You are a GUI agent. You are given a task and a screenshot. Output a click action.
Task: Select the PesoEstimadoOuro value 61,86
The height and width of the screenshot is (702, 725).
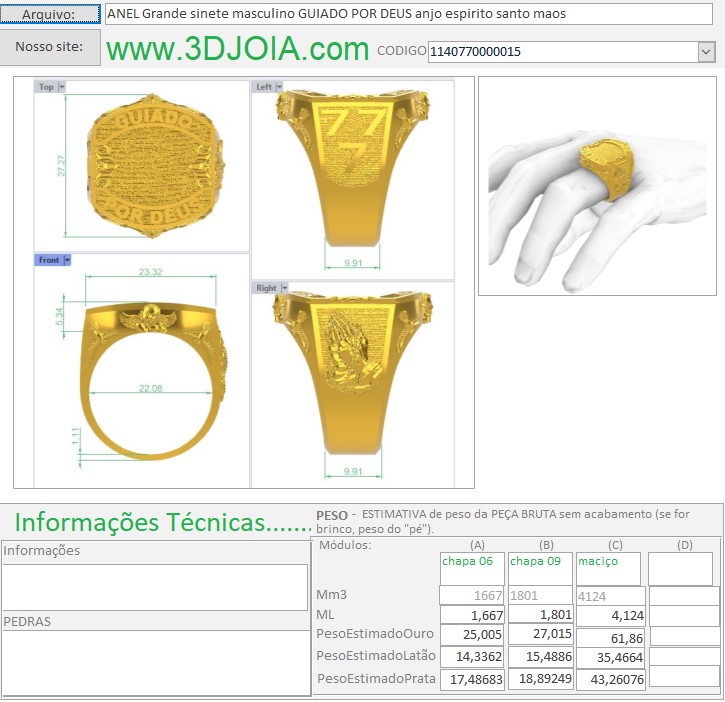tap(610, 637)
